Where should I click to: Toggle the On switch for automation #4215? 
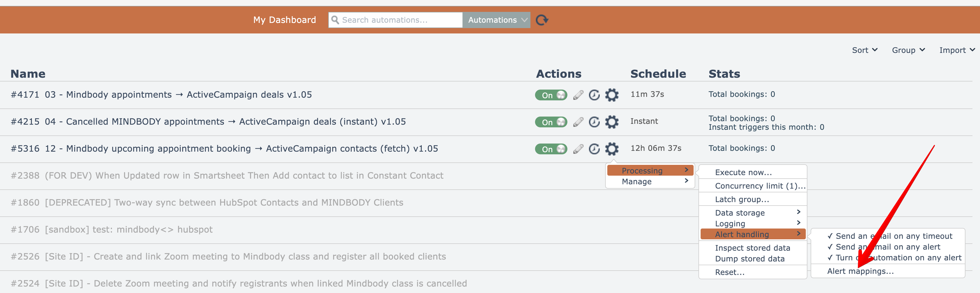click(551, 122)
